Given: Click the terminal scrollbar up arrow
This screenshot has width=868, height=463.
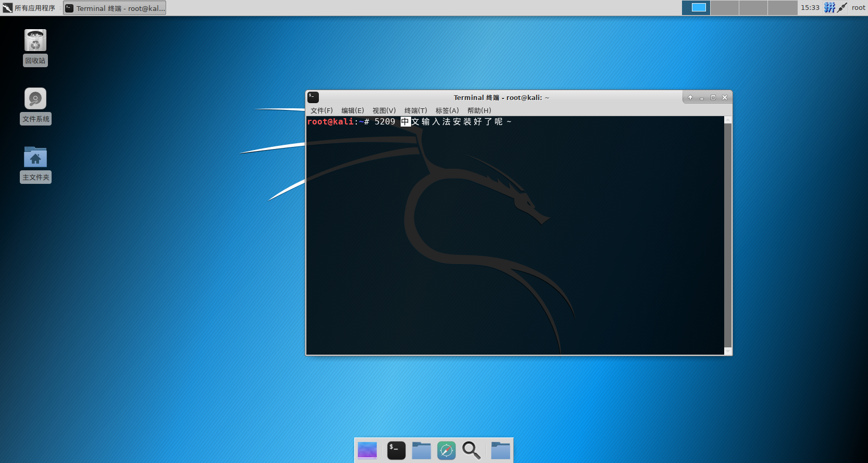Looking at the screenshot, I should pyautogui.click(x=728, y=120).
